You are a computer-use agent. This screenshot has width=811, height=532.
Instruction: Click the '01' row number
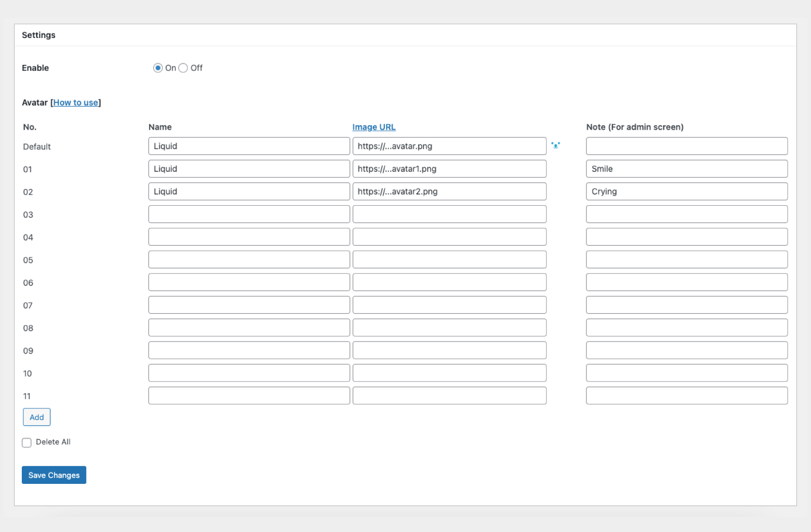click(27, 169)
